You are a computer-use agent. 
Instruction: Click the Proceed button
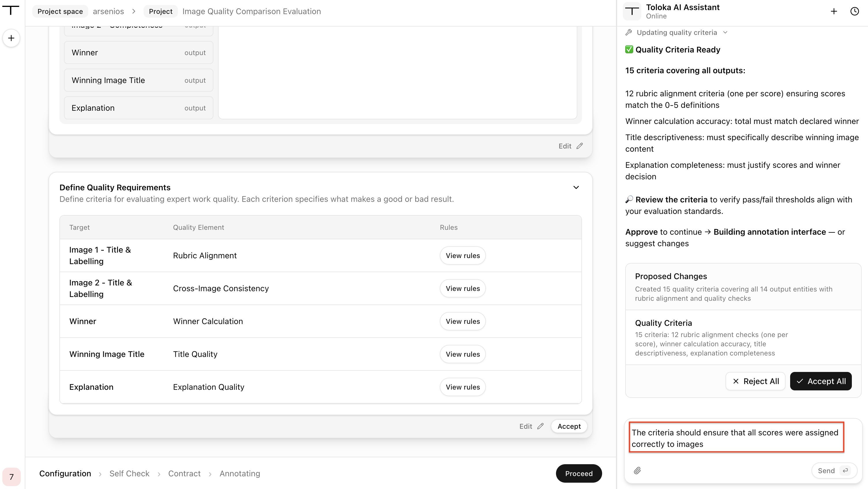[x=579, y=473]
